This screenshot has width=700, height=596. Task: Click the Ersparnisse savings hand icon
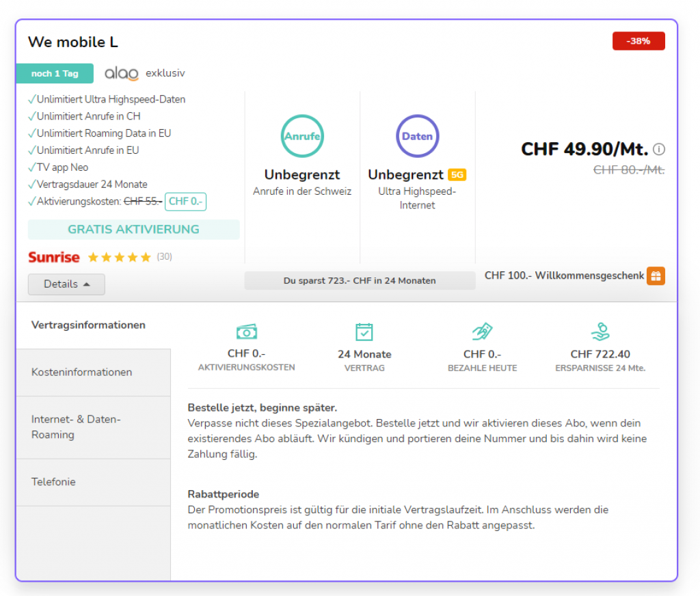[600, 332]
